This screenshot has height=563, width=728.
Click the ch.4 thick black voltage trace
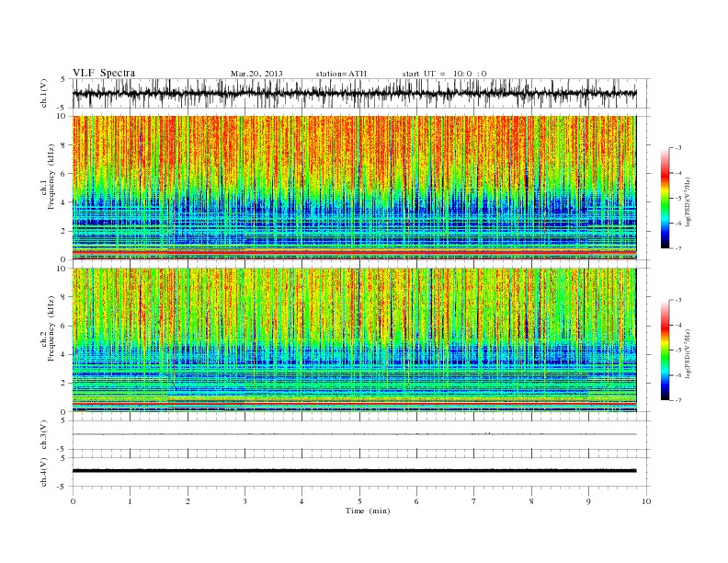[x=354, y=471]
